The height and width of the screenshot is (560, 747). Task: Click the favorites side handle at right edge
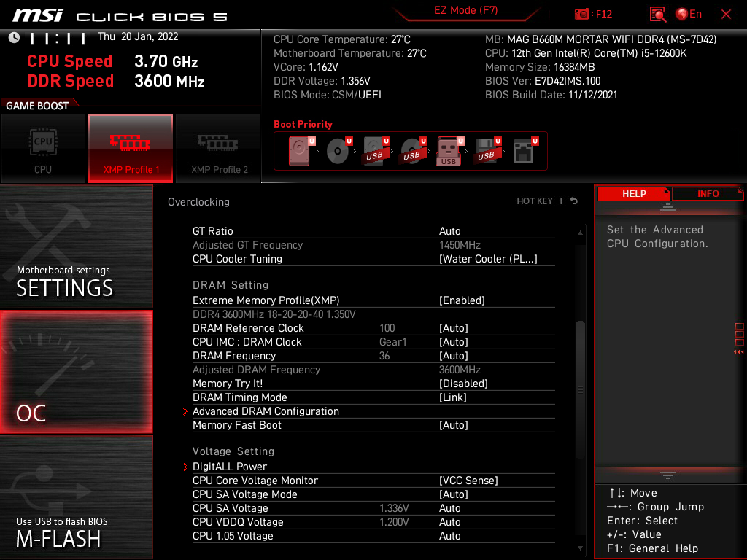(739, 338)
